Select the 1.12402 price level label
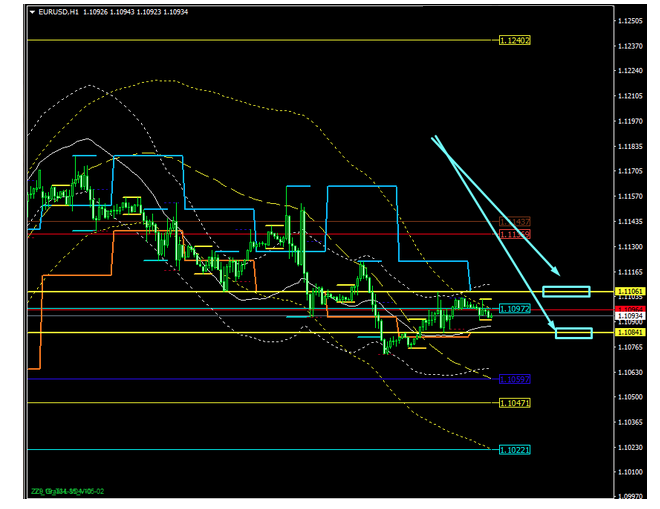Image resolution: width=660 pixels, height=509 pixels. [x=514, y=40]
